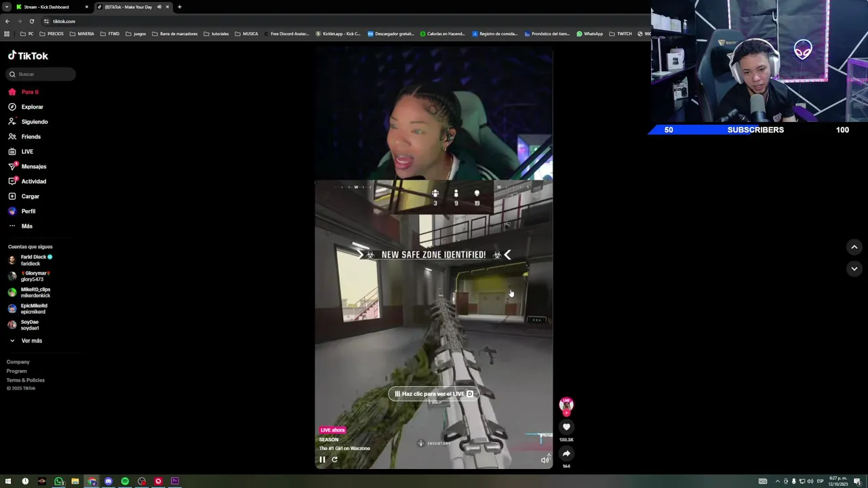Open WhatsApp from the taskbar
The height and width of the screenshot is (488, 868).
pos(58,481)
